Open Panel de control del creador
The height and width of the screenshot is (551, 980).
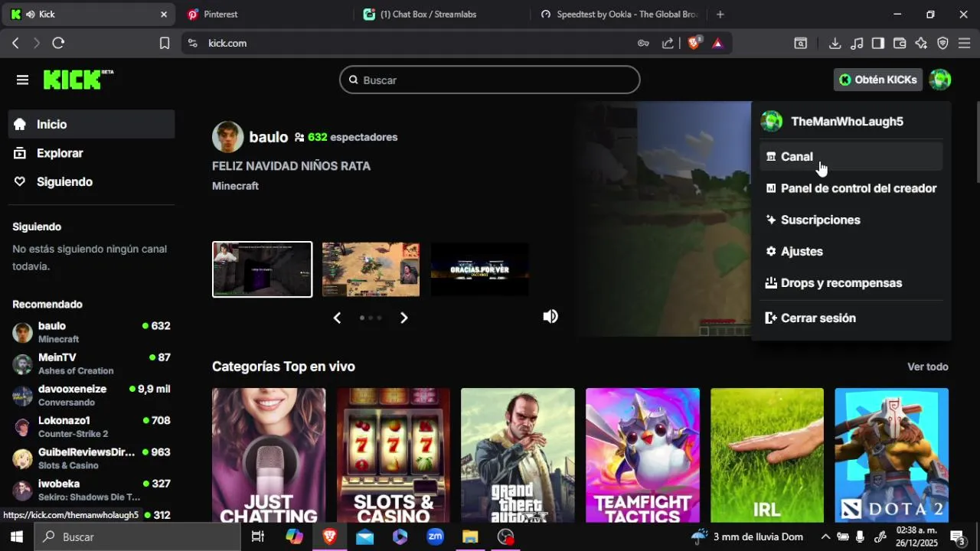[x=851, y=188]
